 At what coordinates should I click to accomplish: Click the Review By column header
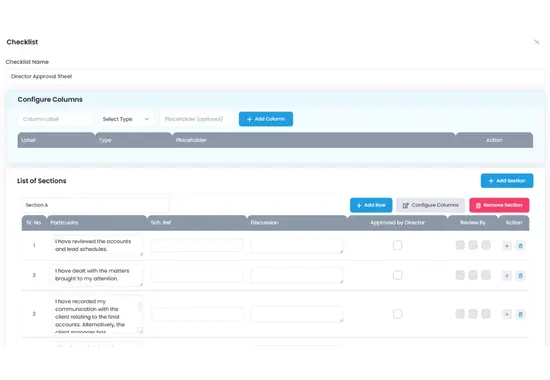(x=473, y=223)
